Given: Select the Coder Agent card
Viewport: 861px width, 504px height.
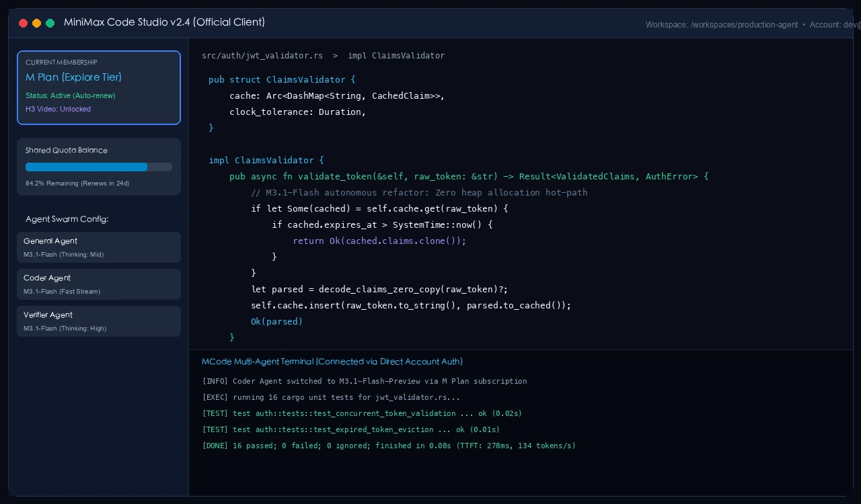Looking at the screenshot, I should point(99,284).
